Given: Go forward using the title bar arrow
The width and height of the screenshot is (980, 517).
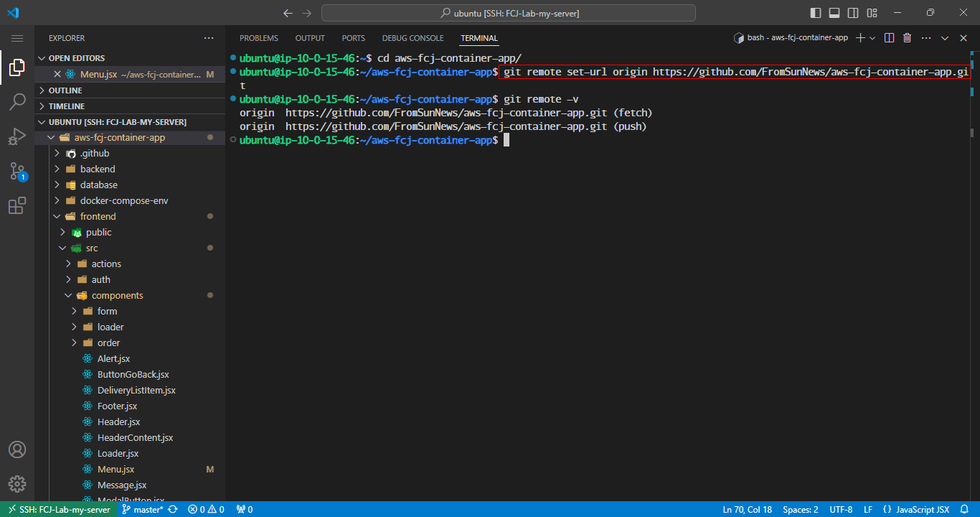Looking at the screenshot, I should click(x=307, y=13).
